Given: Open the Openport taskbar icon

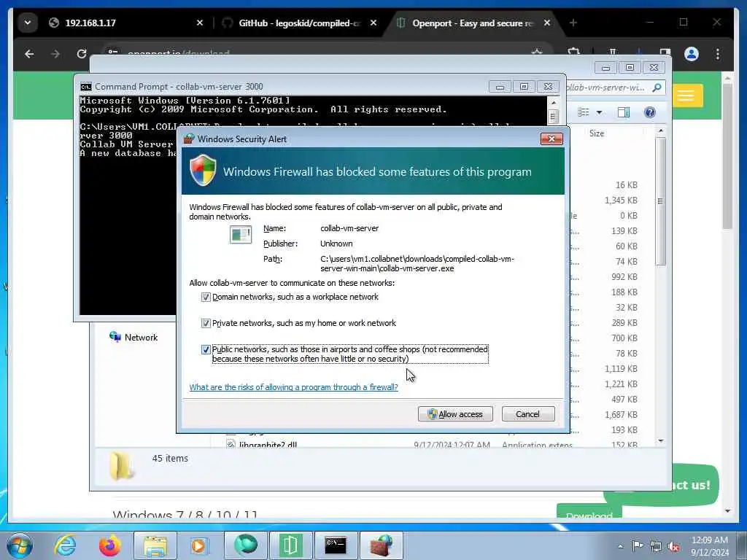Looking at the screenshot, I should coord(291,545).
